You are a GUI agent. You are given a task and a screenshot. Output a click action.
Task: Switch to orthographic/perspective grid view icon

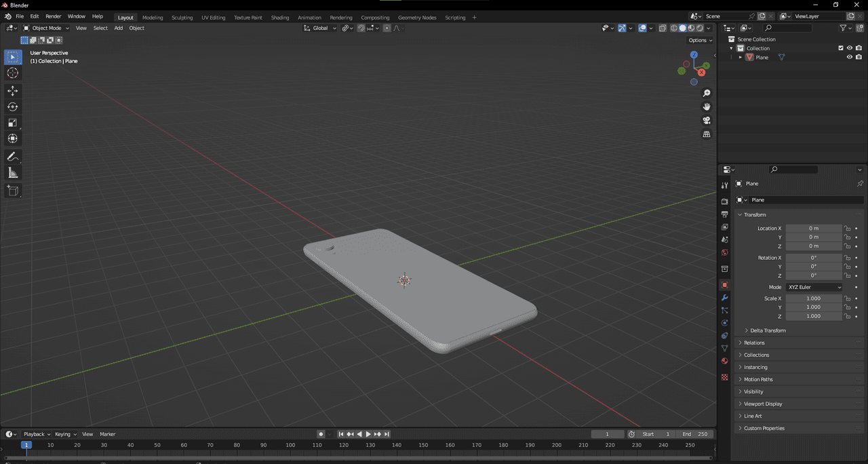pyautogui.click(x=707, y=134)
